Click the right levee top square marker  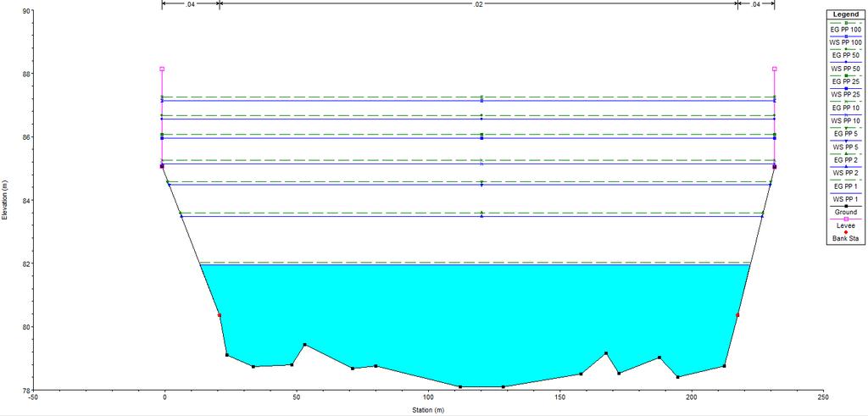(x=775, y=69)
